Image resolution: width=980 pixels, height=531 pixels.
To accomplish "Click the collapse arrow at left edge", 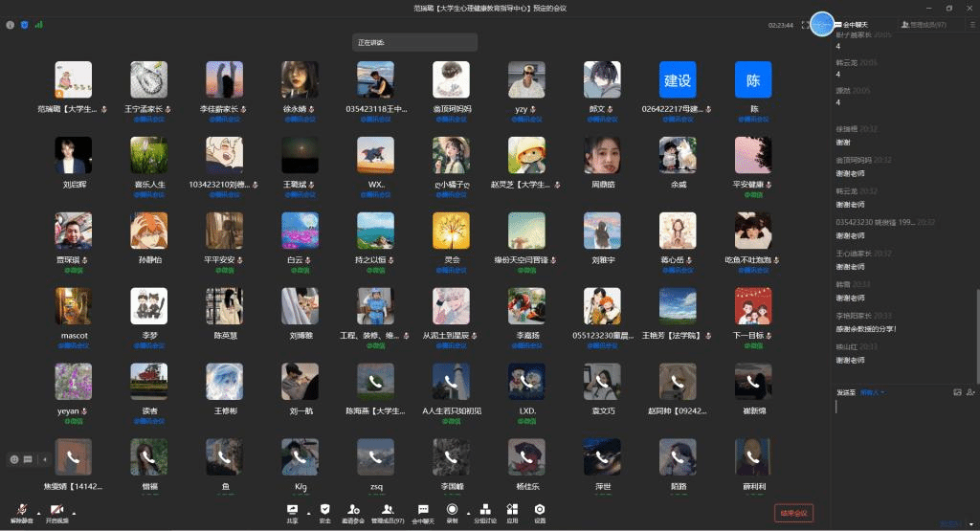I will coord(44,459).
